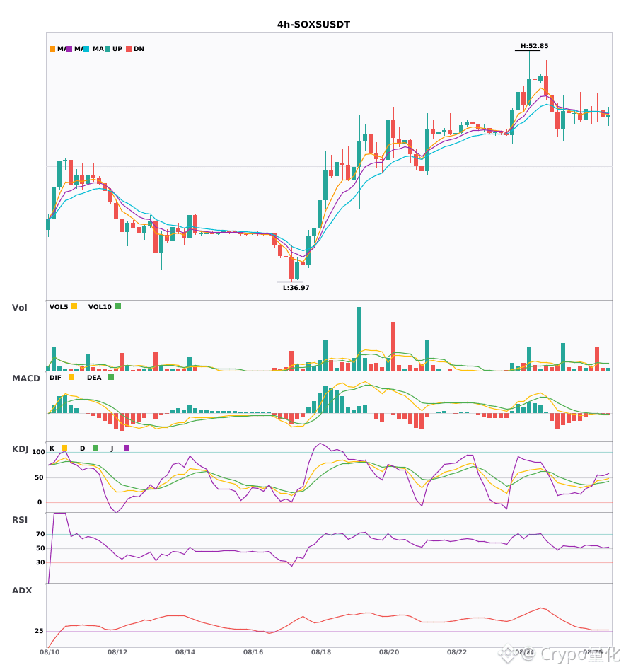The width and height of the screenshot is (626, 672).
Task: Click the green VOL10 legend swatch
Action: pos(118,306)
